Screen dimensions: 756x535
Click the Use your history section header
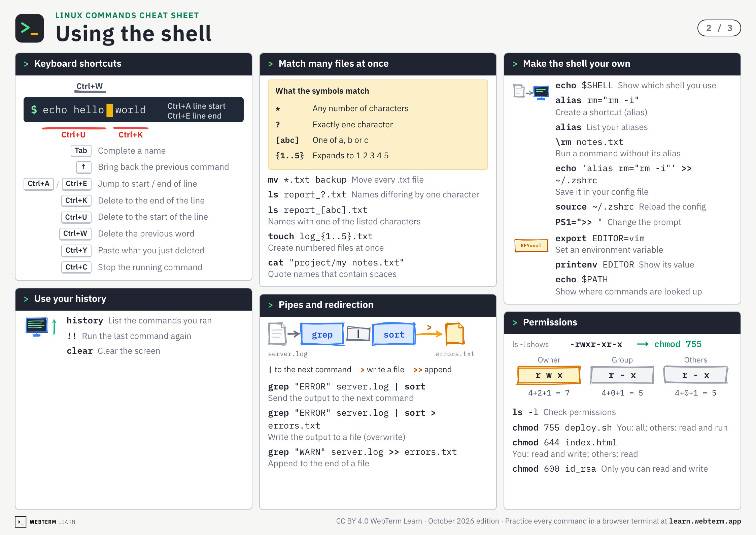pos(134,299)
